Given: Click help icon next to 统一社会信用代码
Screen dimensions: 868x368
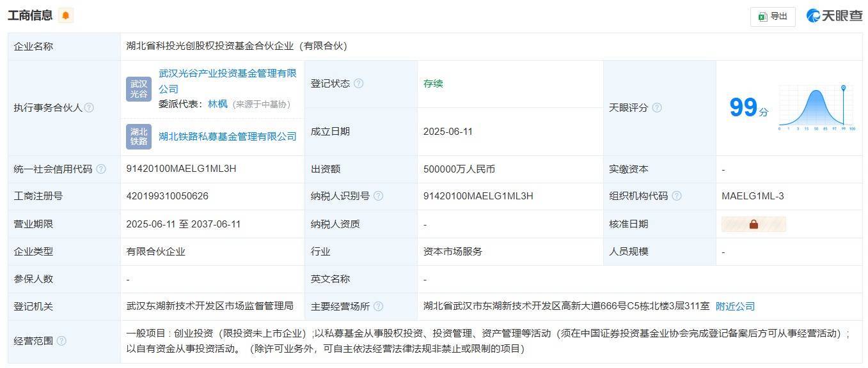Looking at the screenshot, I should coord(100,169).
